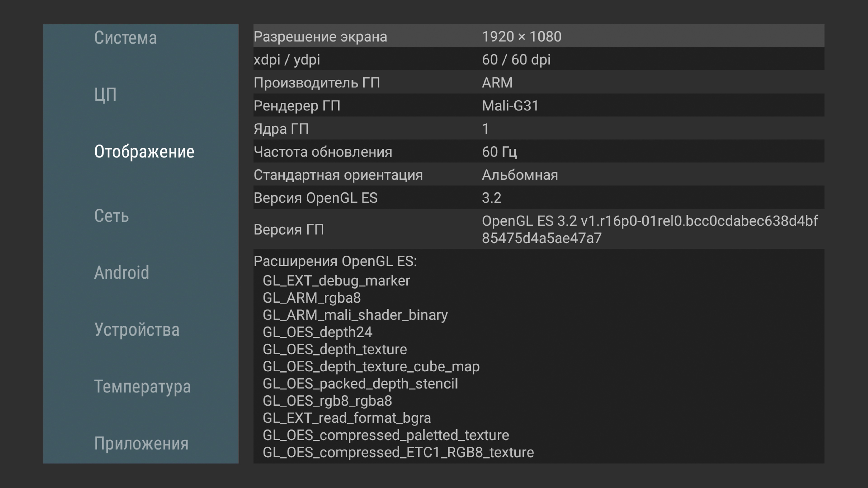The height and width of the screenshot is (488, 868).
Task: Open the Температура section
Action: click(x=143, y=386)
